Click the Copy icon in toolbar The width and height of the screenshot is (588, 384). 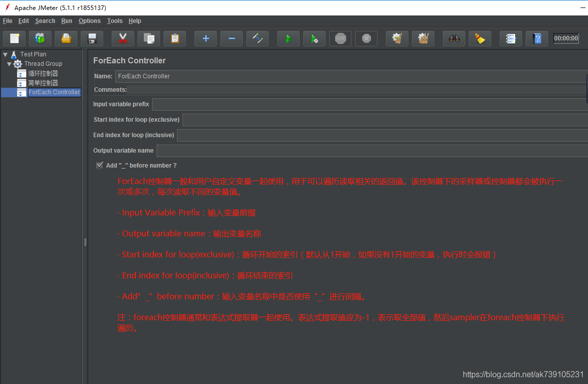(149, 38)
